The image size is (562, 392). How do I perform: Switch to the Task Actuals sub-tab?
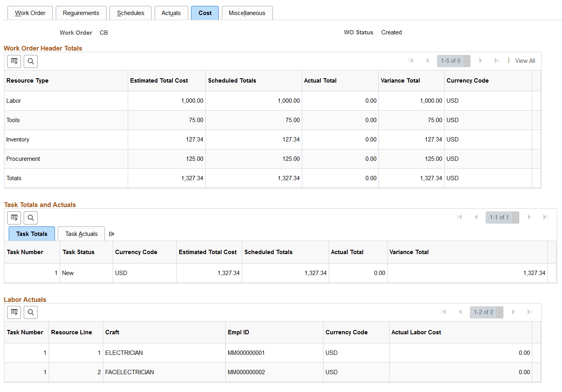[x=81, y=234]
